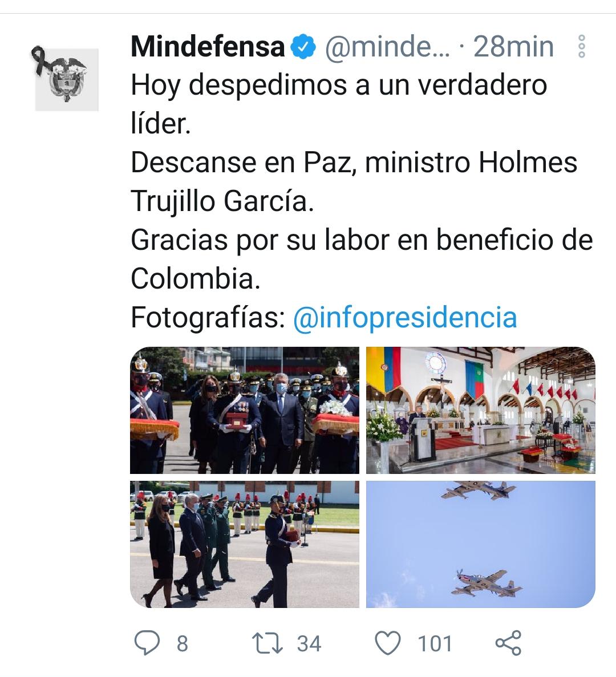Like the tweet with the heart icon
The height and width of the screenshot is (677, 616).
(x=387, y=643)
